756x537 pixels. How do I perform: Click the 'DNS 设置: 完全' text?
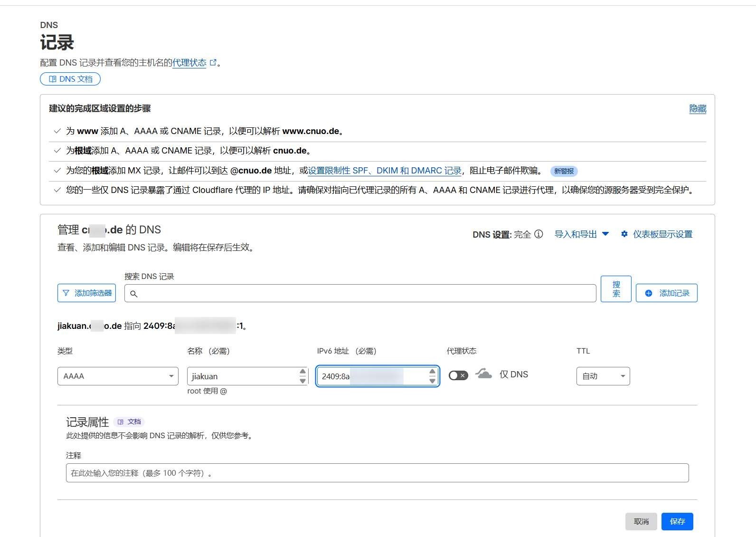(502, 234)
